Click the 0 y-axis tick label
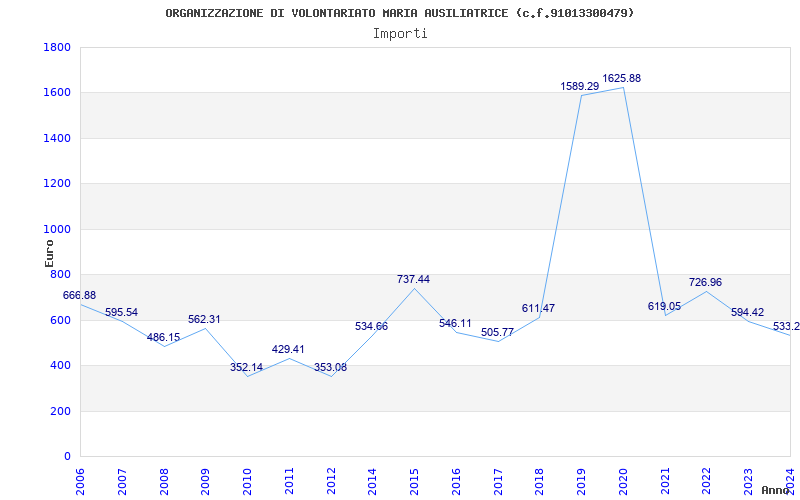Viewport: 800px width, 500px height. pos(67,457)
